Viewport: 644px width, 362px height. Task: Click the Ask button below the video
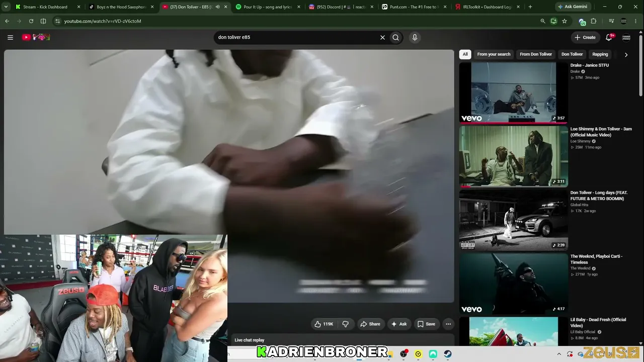398,324
